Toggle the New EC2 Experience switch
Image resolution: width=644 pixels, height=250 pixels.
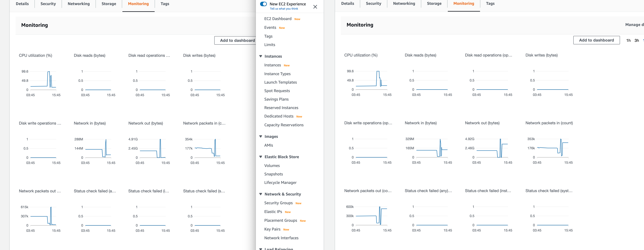263,4
